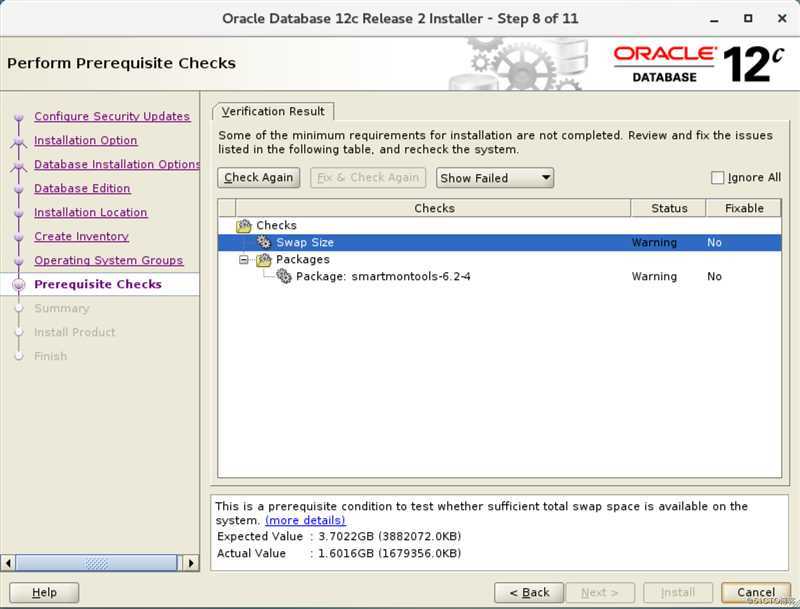Viewport: 800px width, 609px height.
Task: Click the Actual Value 1.6016GB text
Action: [389, 553]
